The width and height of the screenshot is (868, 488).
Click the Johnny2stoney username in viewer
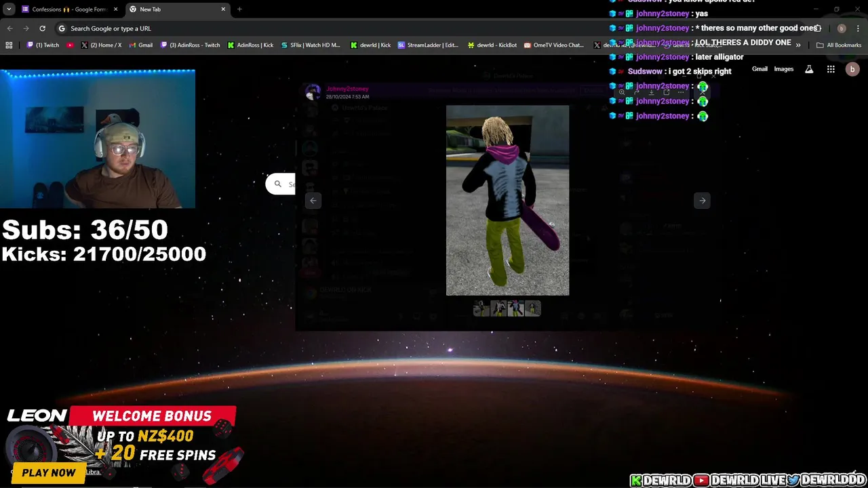(x=347, y=89)
